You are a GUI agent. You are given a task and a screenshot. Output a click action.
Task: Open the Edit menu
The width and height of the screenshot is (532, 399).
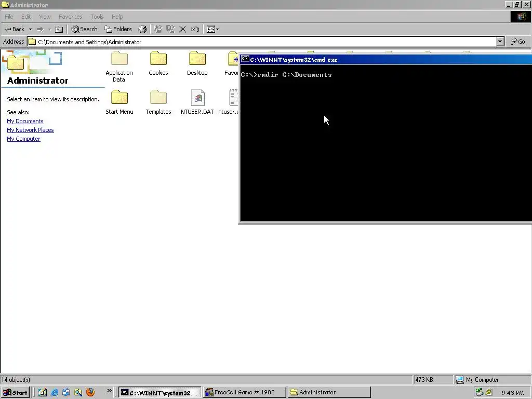pos(26,17)
